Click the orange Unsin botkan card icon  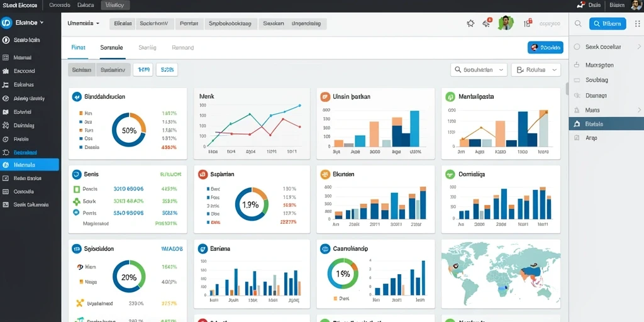325,97
